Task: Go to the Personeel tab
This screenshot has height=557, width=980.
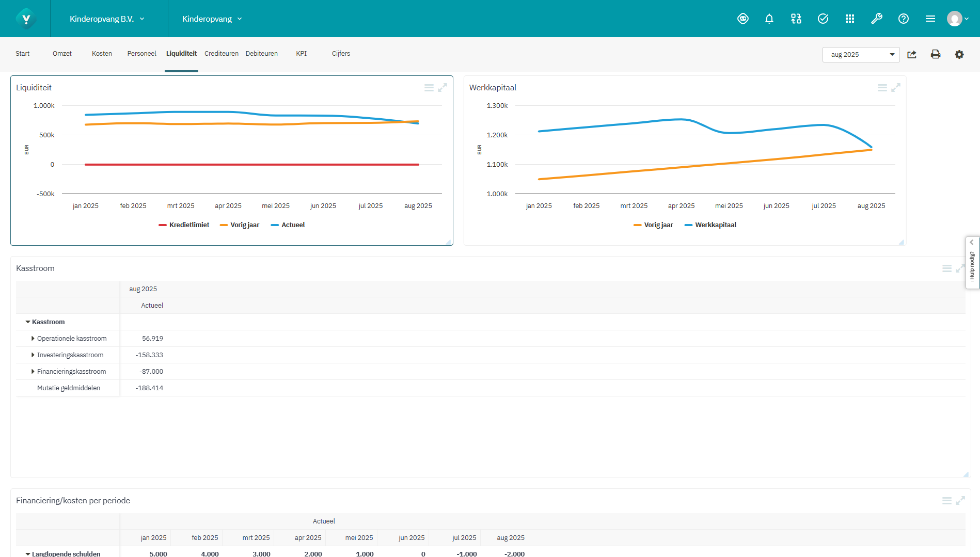Action: tap(141, 54)
